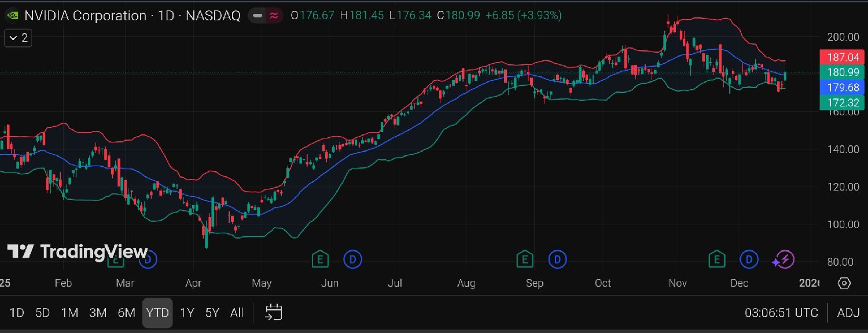This screenshot has width=868, height=333.
Task: Click the dividend marker in mid June
Action: point(352,259)
